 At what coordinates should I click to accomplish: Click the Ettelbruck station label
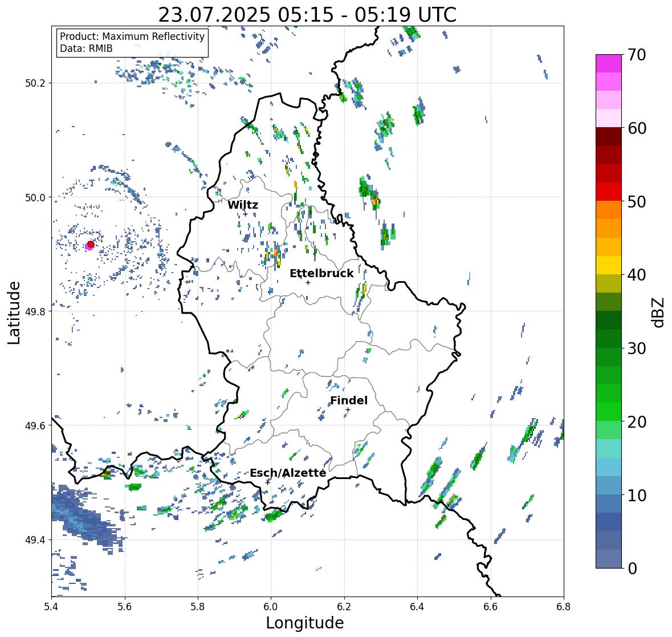321,273
